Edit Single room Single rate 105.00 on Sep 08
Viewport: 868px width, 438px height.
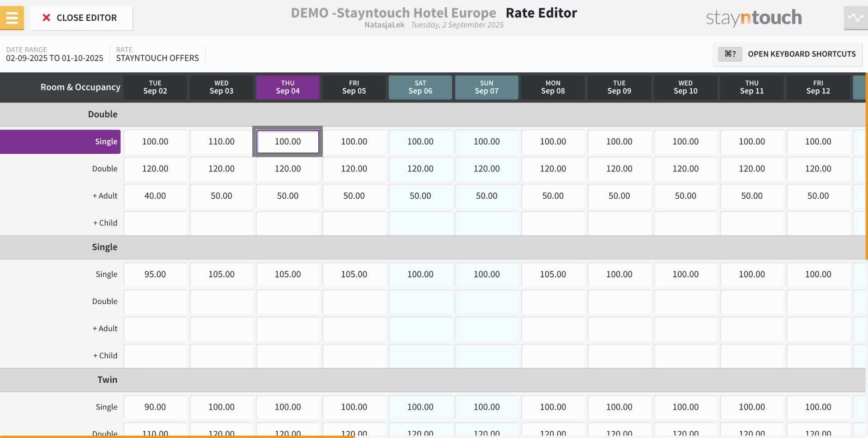coord(553,274)
